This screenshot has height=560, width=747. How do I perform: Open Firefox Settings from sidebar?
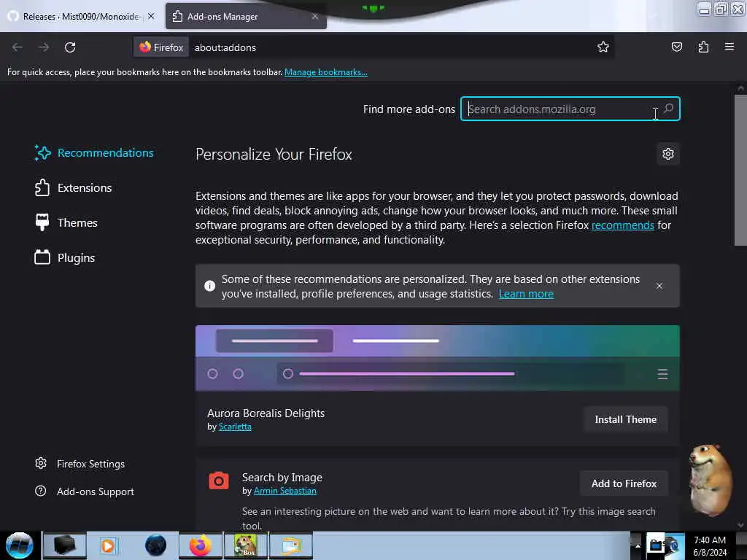tap(80, 464)
